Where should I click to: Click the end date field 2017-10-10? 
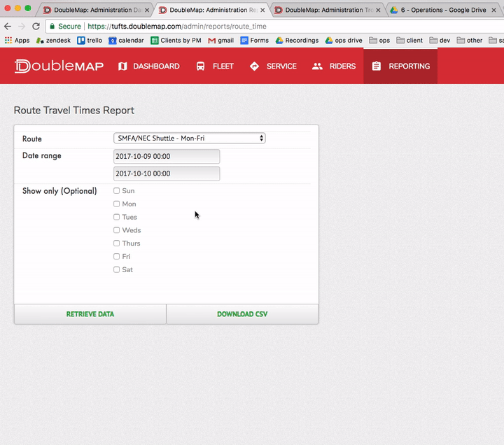(167, 174)
